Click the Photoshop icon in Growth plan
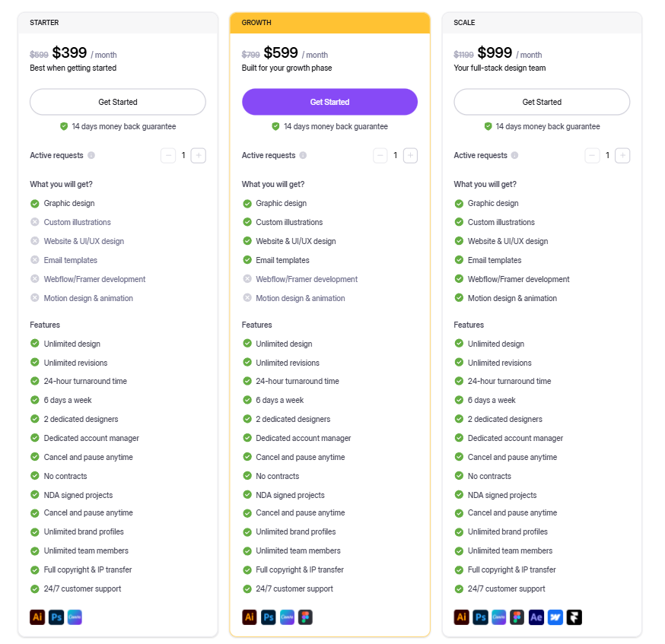665x644 pixels. [269, 617]
